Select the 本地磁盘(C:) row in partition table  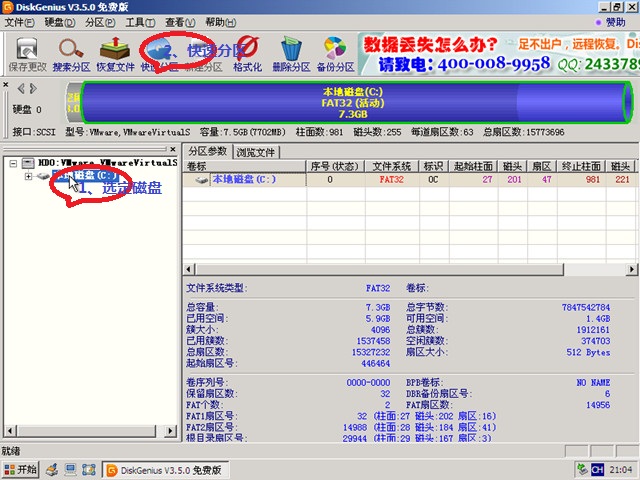click(x=410, y=180)
